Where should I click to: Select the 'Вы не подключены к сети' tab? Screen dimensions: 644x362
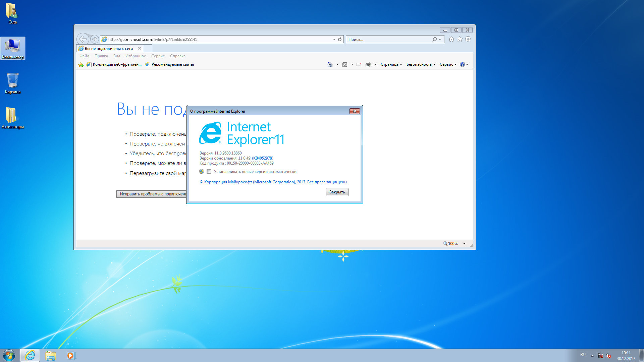(109, 48)
